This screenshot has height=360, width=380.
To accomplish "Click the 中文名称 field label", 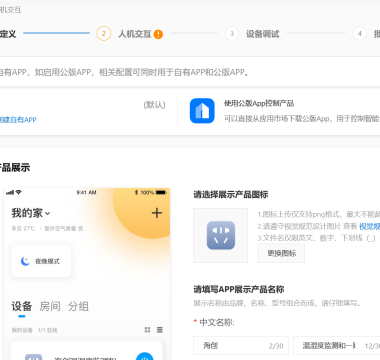I will coord(217,322).
